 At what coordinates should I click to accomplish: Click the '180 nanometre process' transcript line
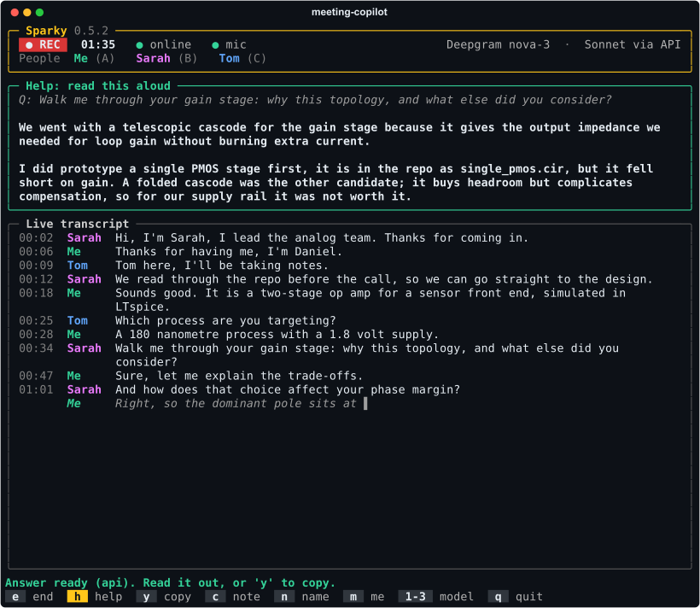pyautogui.click(x=229, y=335)
